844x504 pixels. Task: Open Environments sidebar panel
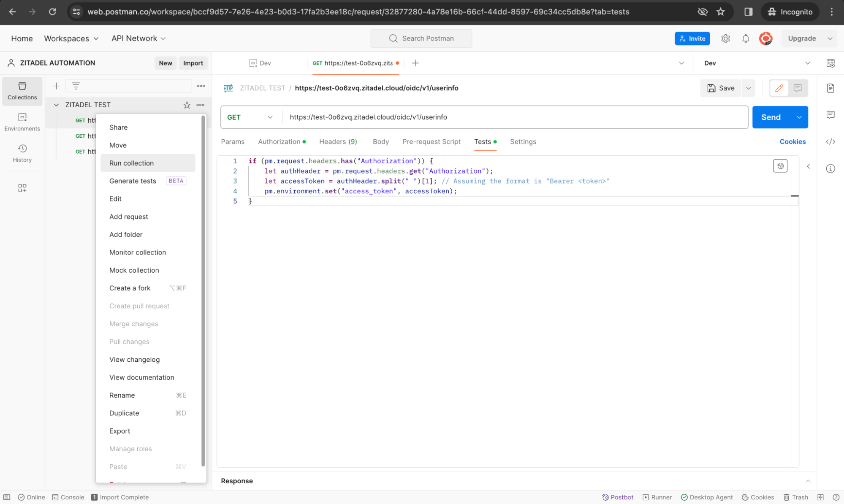22,122
